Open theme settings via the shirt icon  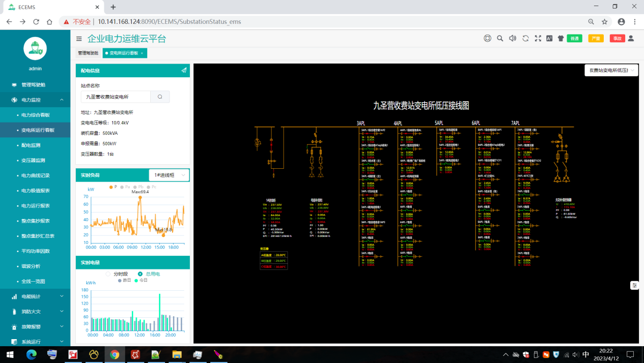point(561,38)
